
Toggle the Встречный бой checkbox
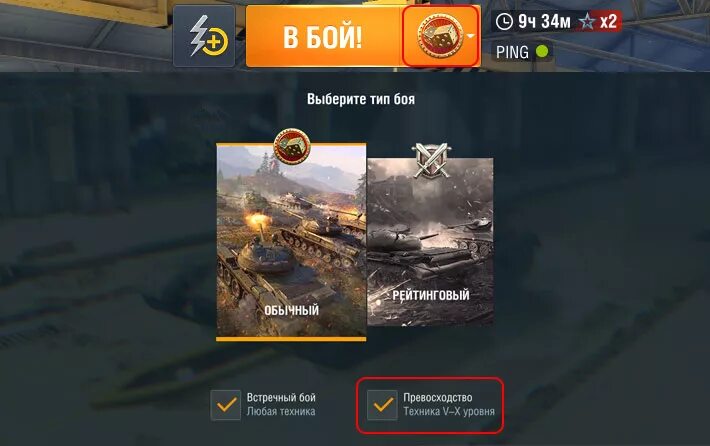pos(225,405)
